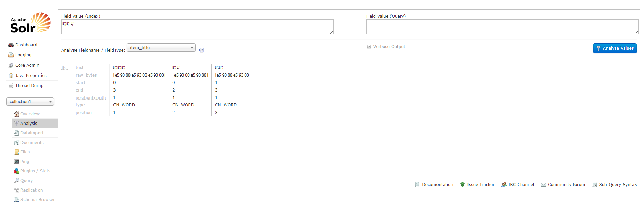Toggle the Verbose Output checkbox

click(x=369, y=47)
